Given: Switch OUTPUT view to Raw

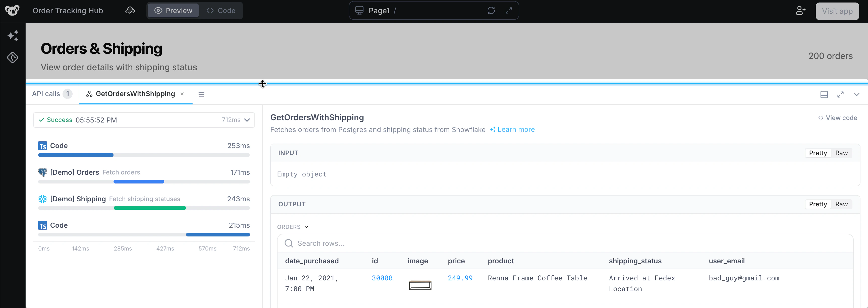Looking at the screenshot, I should coord(841,204).
